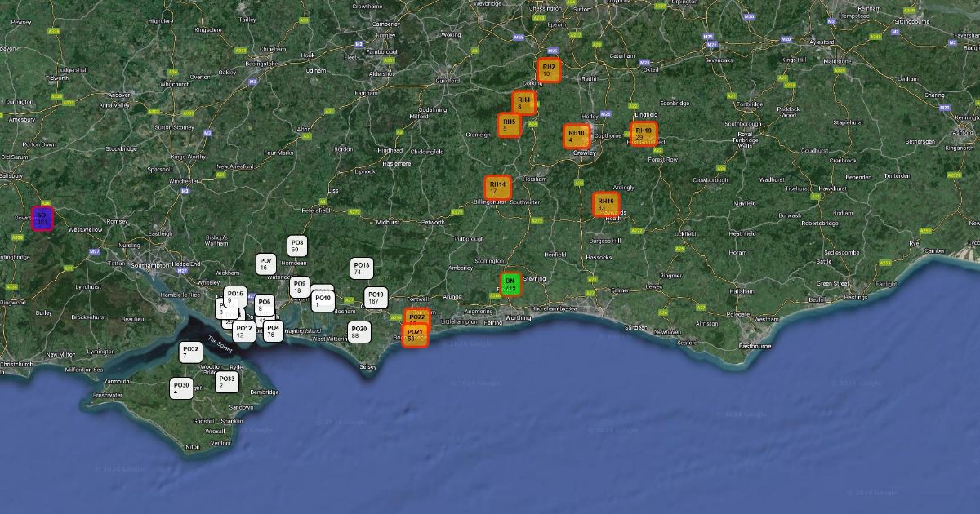980x514 pixels.
Task: Click the Basingstoke town label
Action: 261,63
